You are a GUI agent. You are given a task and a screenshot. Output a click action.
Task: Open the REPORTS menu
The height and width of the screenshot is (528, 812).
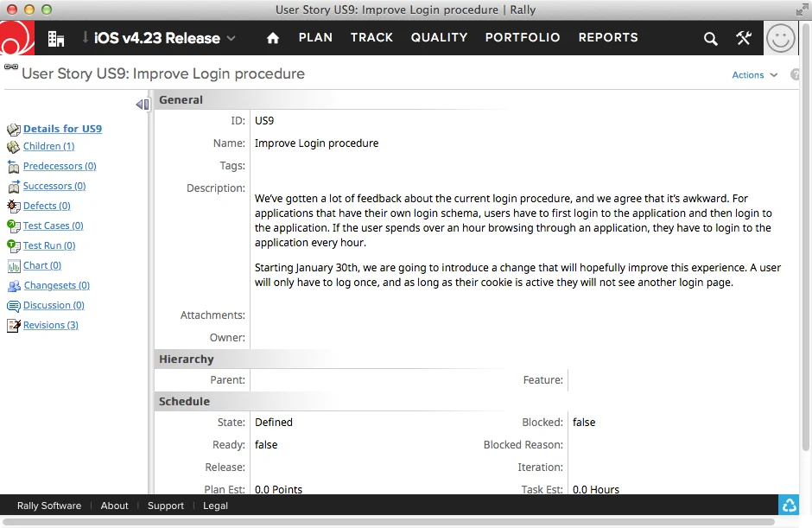pos(608,37)
